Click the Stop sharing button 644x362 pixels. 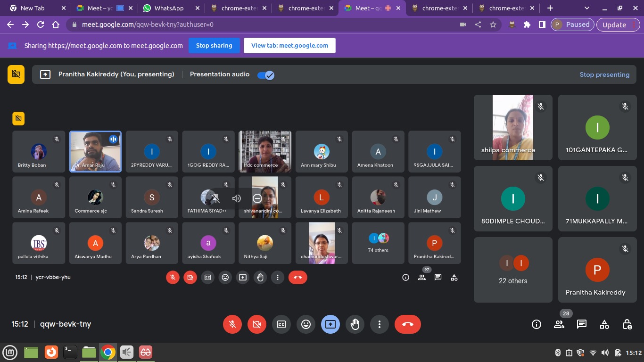(214, 46)
